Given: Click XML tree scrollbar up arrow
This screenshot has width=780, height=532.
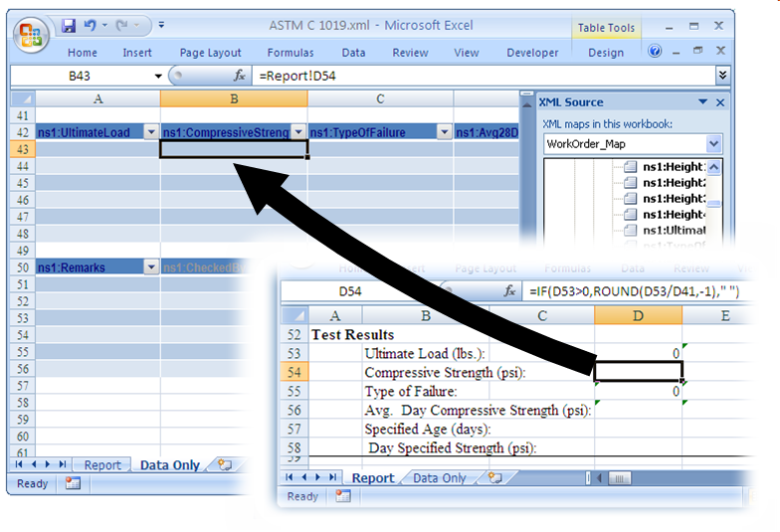Looking at the screenshot, I should coord(714,167).
